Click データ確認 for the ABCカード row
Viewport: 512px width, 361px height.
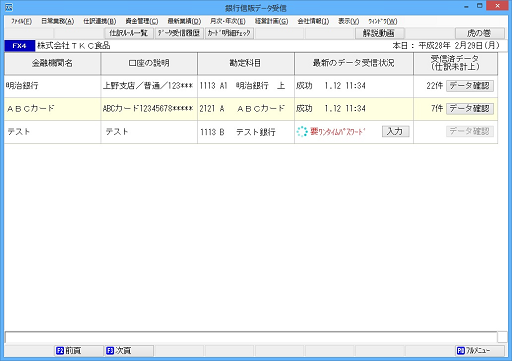coord(470,109)
